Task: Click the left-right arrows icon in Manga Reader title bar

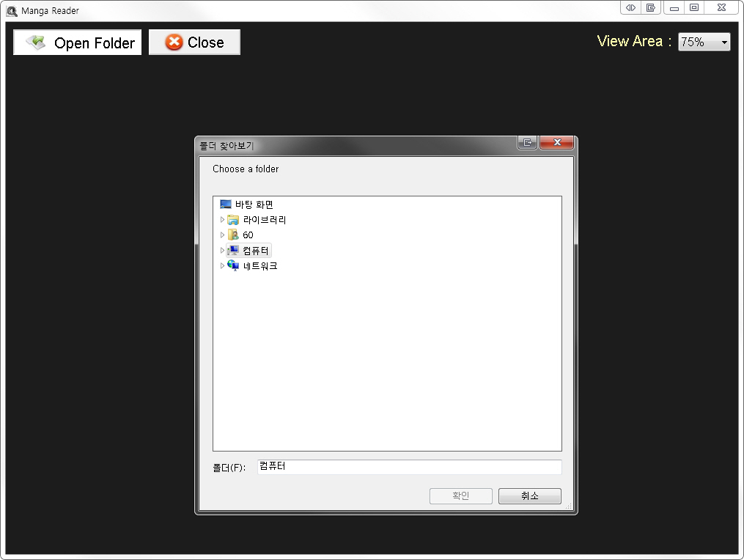Action: [630, 7]
